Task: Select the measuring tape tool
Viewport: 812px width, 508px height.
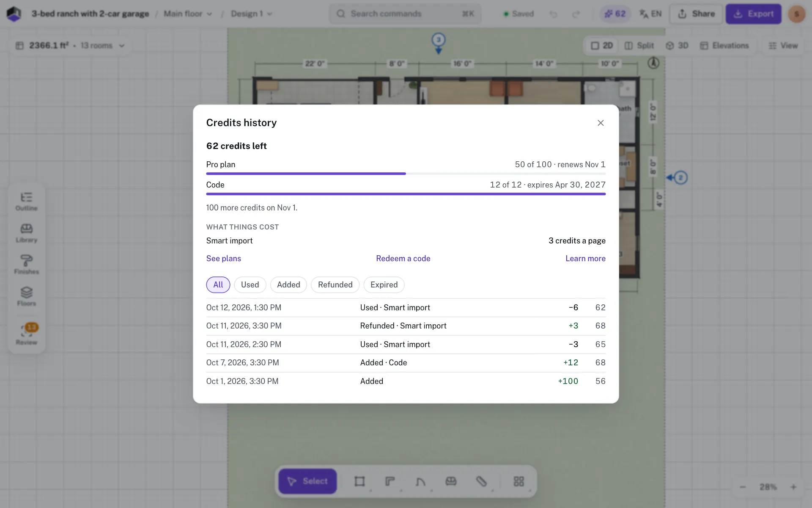Action: [x=481, y=481]
